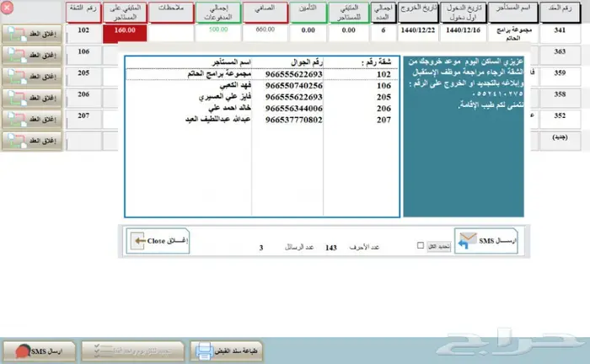The width and height of the screenshot is (590, 364).
Task: Click mobile number 966550740256
Action: (x=294, y=86)
